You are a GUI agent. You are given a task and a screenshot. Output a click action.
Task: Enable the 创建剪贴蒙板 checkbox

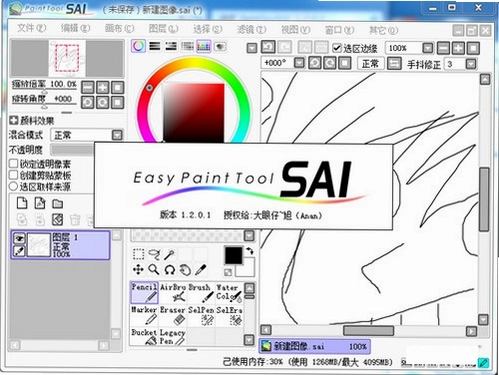(x=13, y=175)
